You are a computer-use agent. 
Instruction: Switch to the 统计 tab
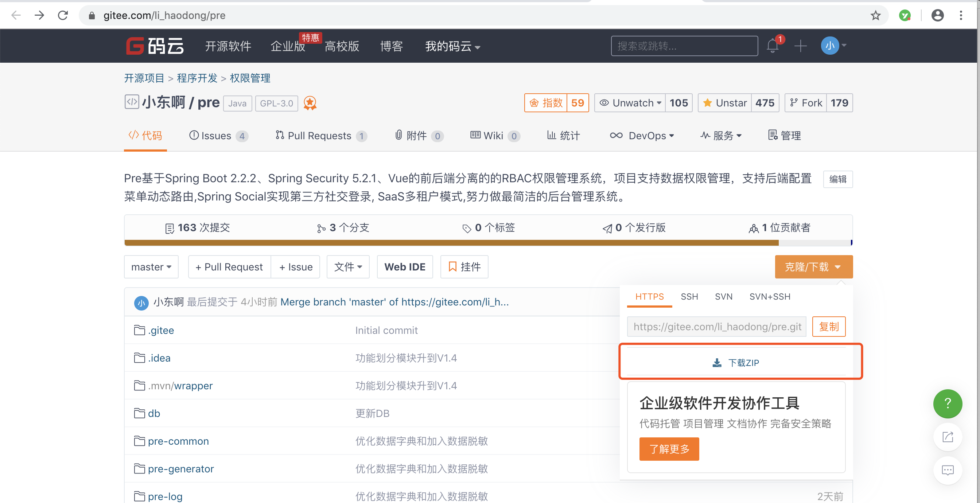(x=563, y=136)
